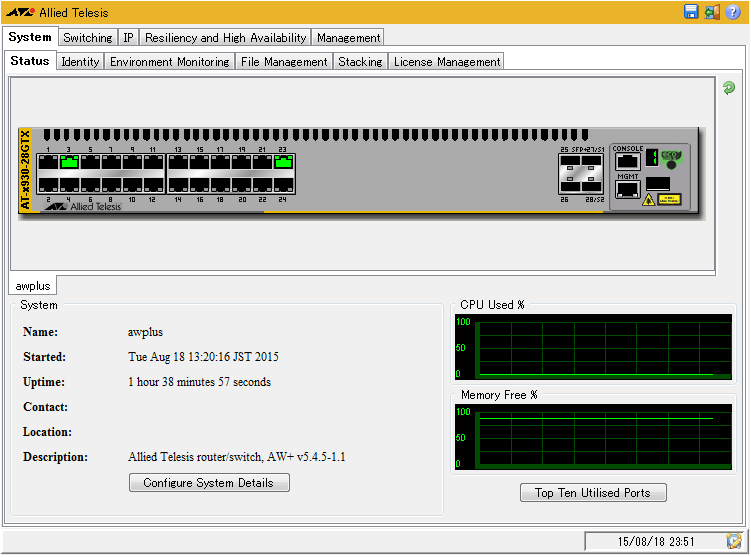Click the Configure System Details button

click(209, 483)
